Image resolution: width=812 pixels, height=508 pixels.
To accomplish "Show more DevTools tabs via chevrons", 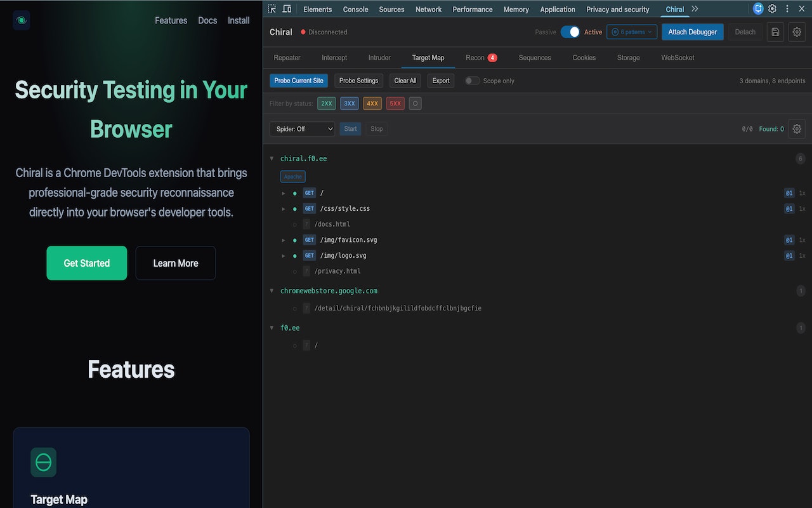I will (x=695, y=9).
